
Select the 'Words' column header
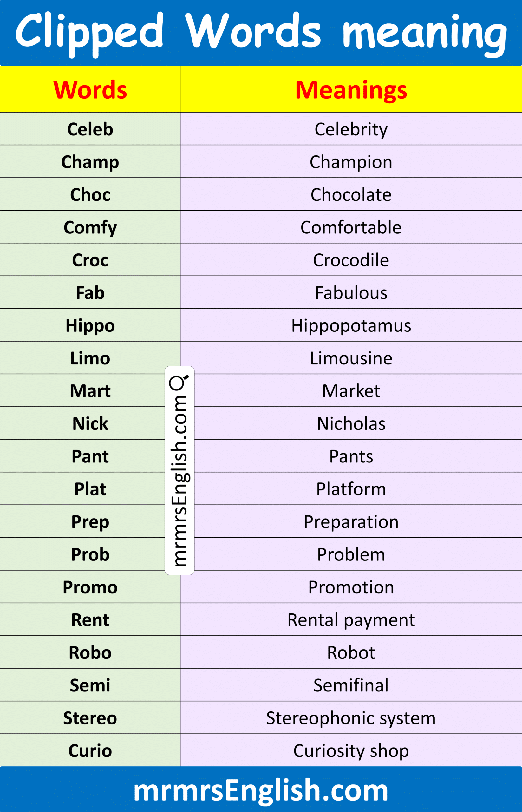90,90
